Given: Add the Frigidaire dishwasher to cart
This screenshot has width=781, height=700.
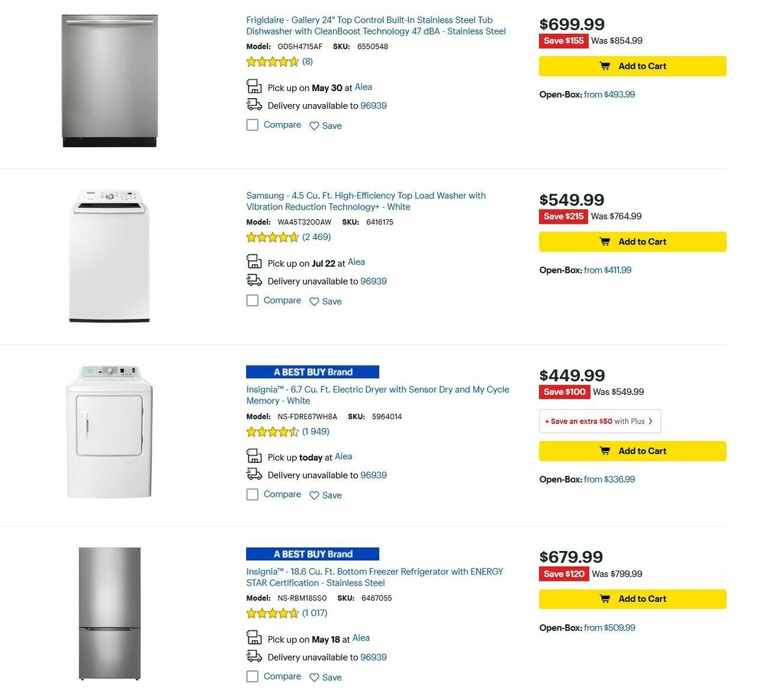Looking at the screenshot, I should [632, 66].
